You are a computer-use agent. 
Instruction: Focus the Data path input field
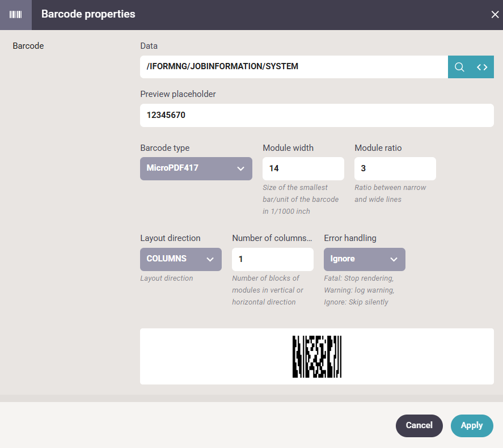click(294, 67)
